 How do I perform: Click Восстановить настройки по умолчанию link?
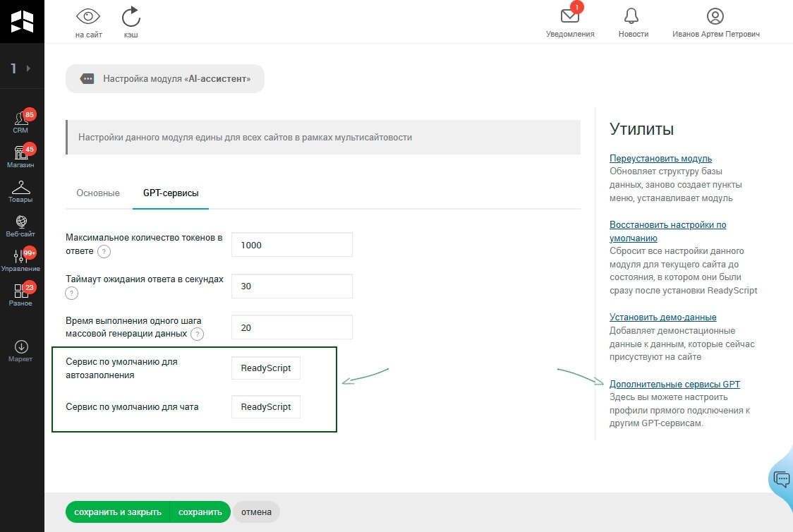click(667, 231)
